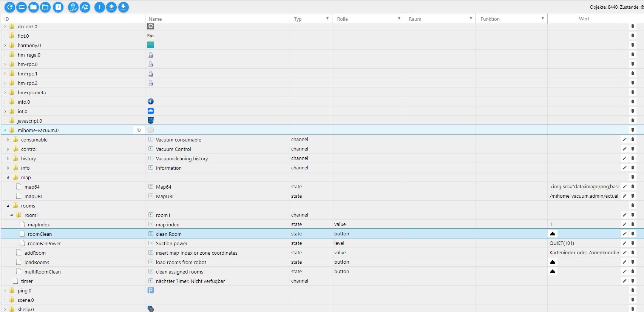The width and height of the screenshot is (644, 312).
Task: Edit the room1 channel
Action: 625,215
